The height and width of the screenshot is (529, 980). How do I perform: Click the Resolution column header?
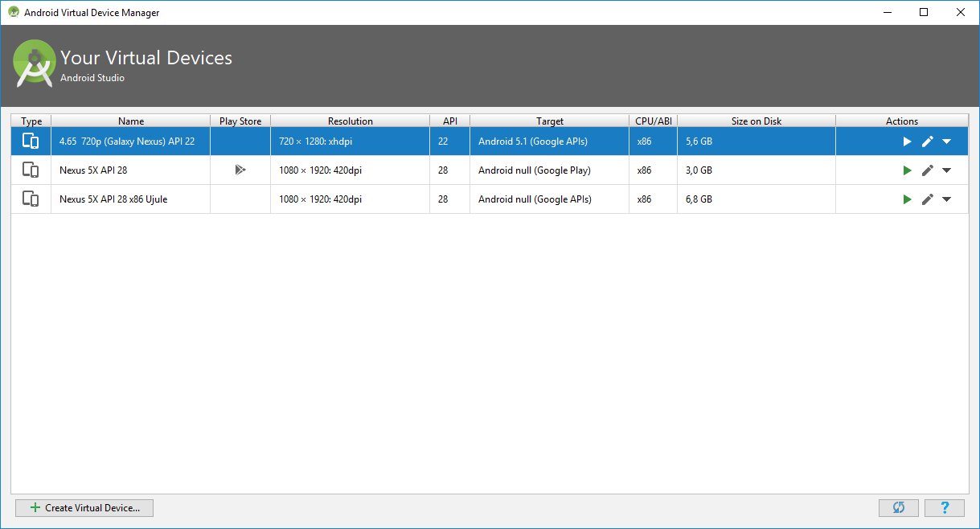coord(350,121)
